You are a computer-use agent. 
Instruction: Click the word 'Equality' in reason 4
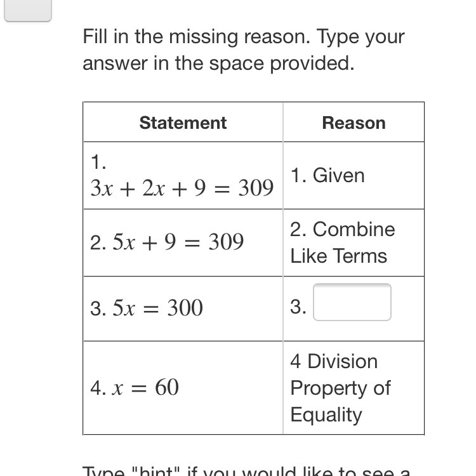tap(326, 414)
